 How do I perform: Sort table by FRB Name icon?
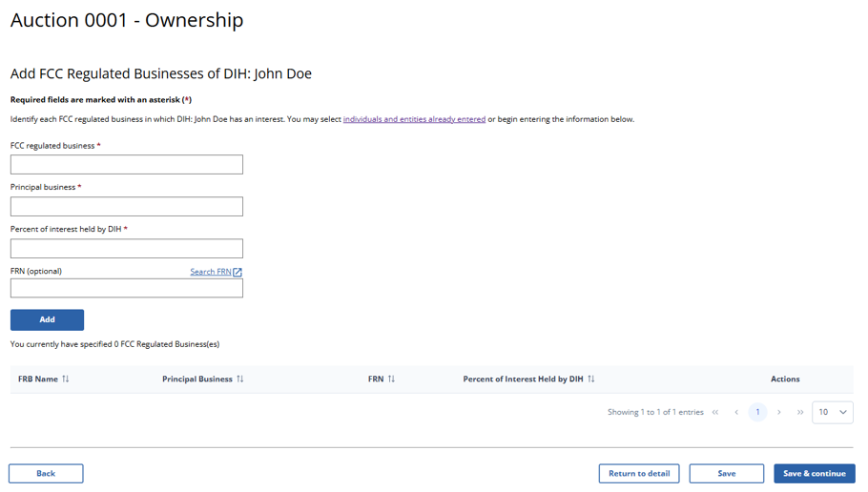[66, 379]
